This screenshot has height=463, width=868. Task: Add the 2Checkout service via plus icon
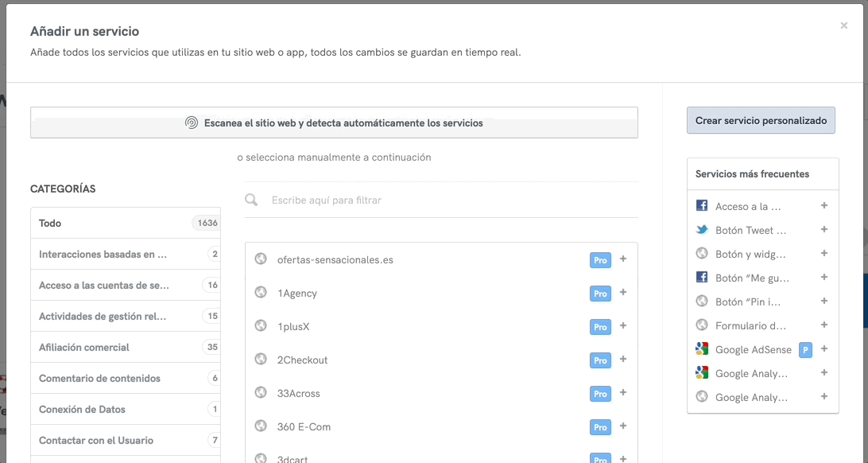pyautogui.click(x=623, y=360)
